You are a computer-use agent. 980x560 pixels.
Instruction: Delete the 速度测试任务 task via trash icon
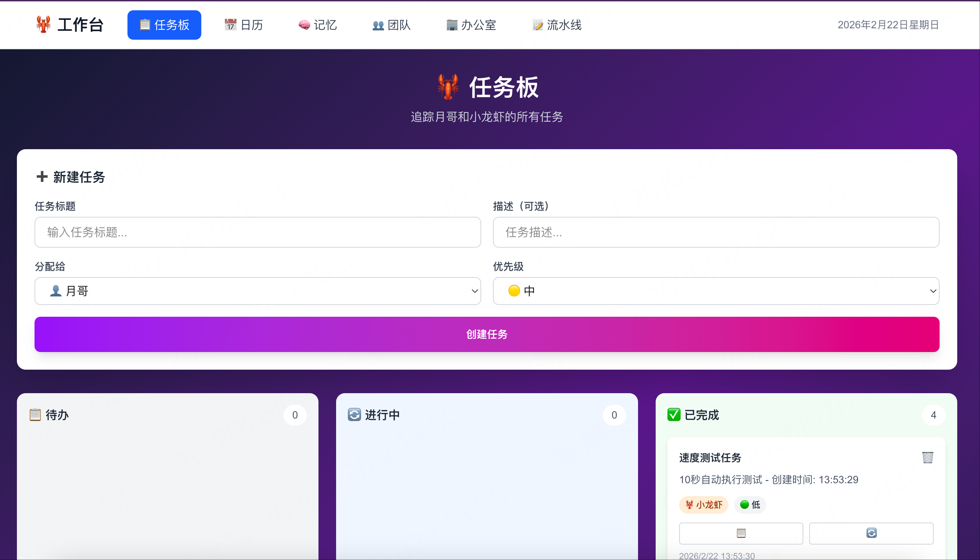click(x=927, y=457)
